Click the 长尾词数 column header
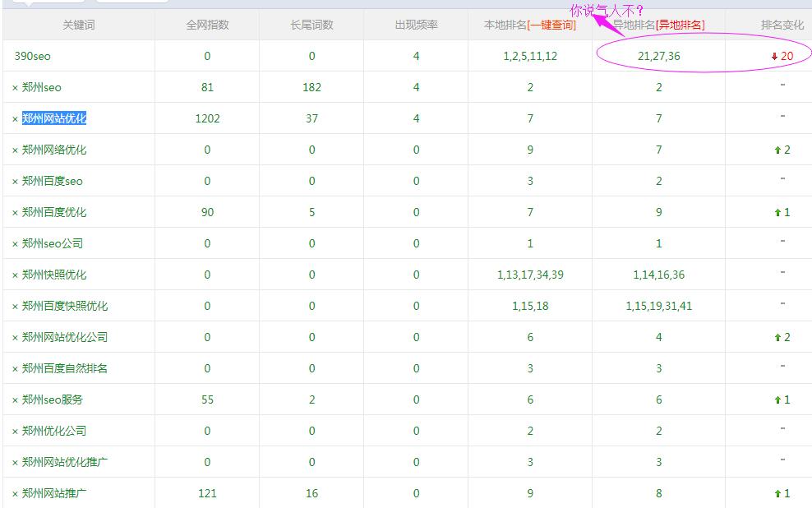 coord(311,25)
